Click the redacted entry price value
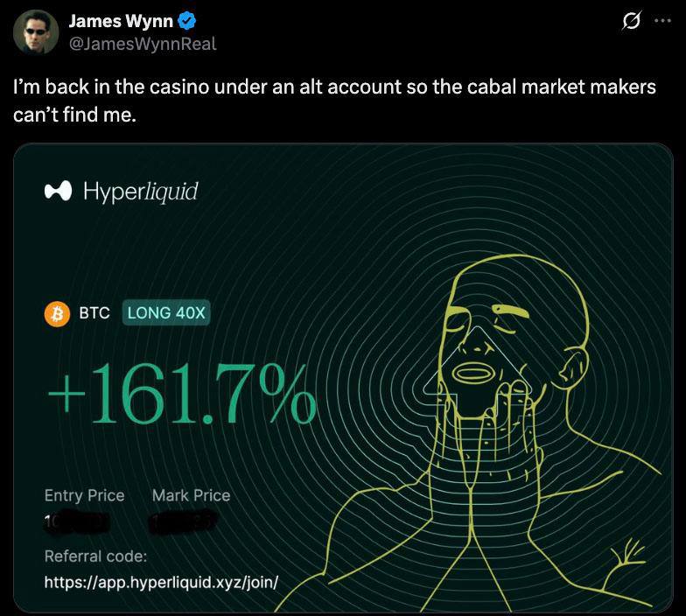 tap(77, 522)
